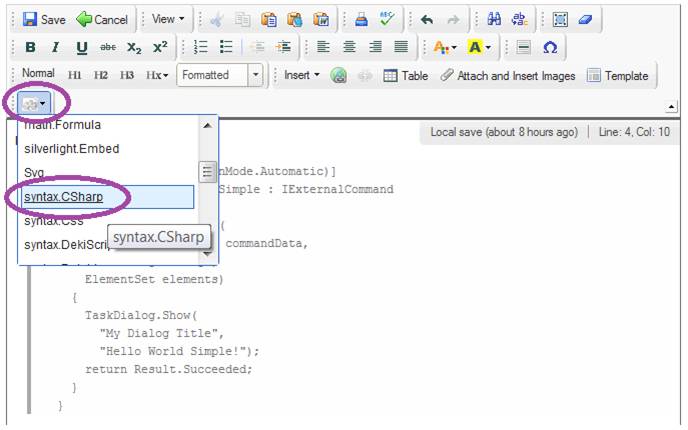The image size is (688, 430).
Task: Open the Insert dropdown menu
Action: pos(302,75)
